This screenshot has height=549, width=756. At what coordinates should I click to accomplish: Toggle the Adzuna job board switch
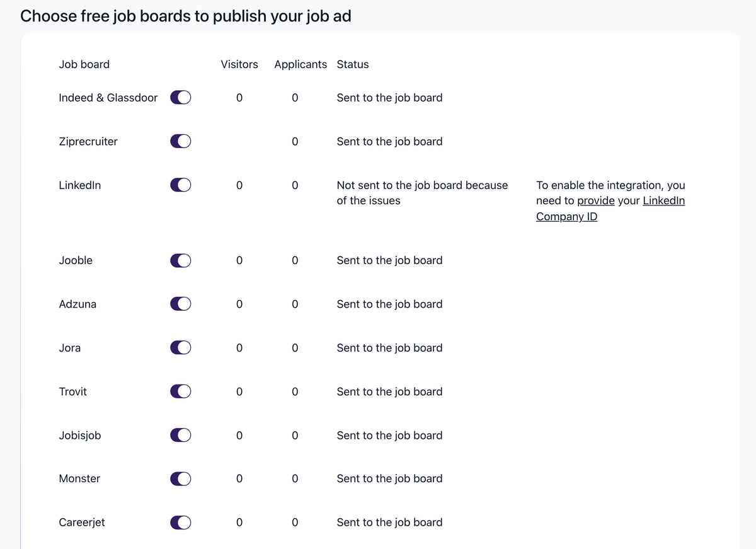tap(181, 304)
